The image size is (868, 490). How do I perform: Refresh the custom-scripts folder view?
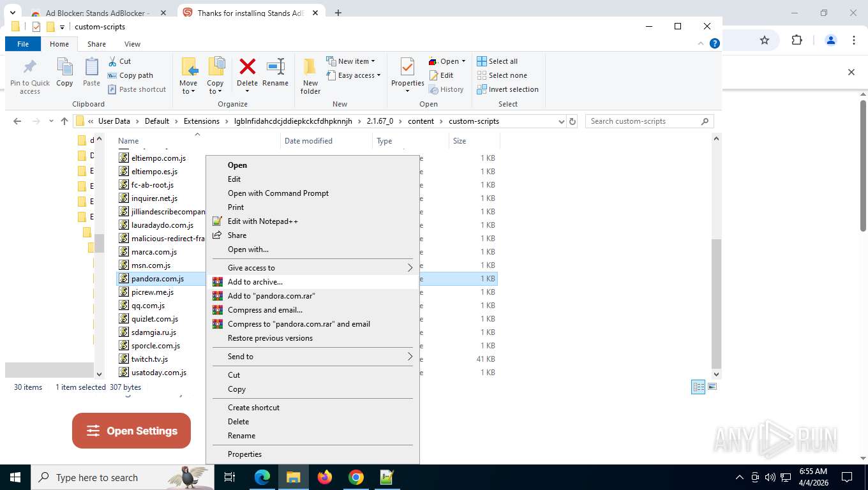point(572,121)
